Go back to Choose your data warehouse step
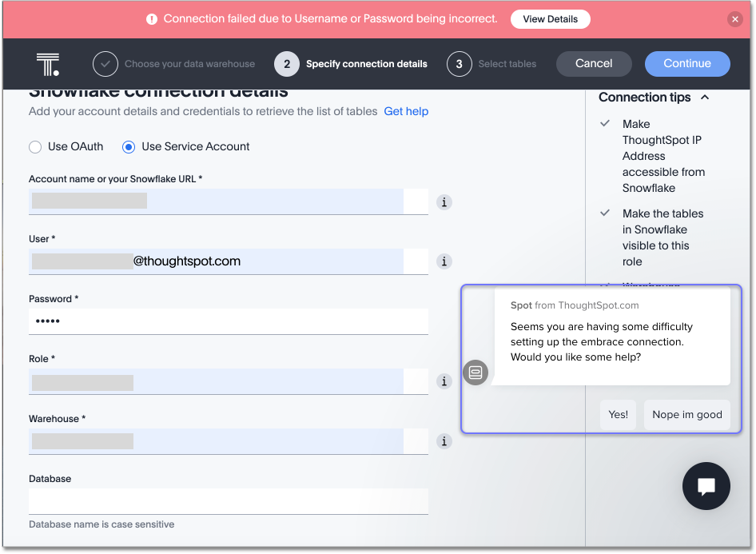The height and width of the screenshot is (554, 756). coord(189,64)
